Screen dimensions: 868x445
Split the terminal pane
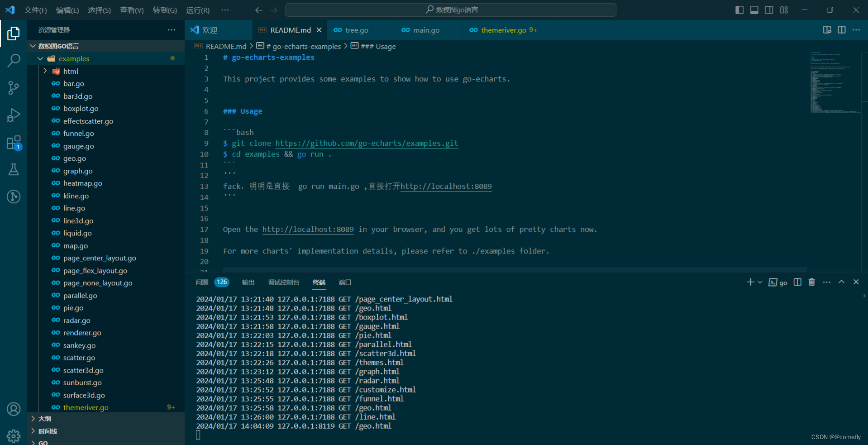pos(797,282)
